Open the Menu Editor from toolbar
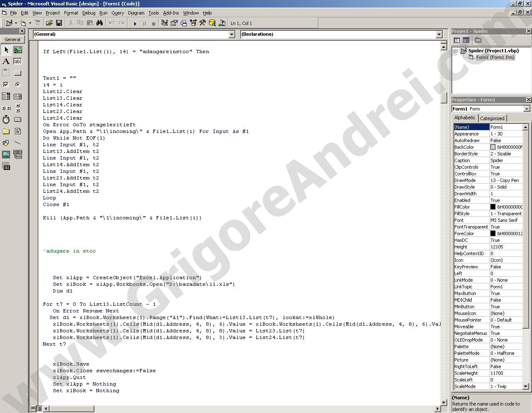 pyautogui.click(x=37, y=23)
